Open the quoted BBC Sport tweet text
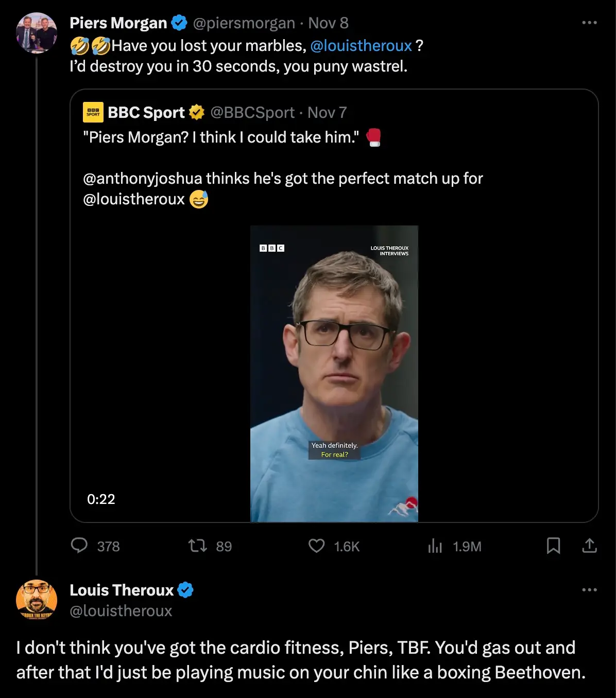Image resolution: width=616 pixels, height=698 pixels. click(283, 179)
